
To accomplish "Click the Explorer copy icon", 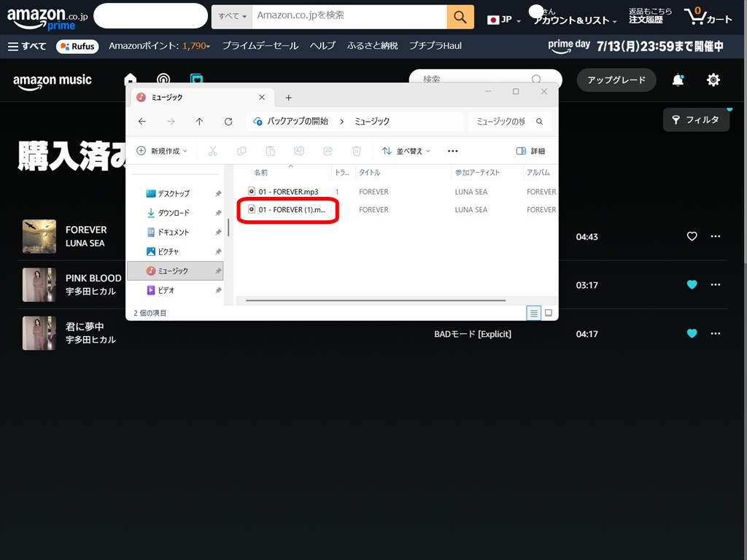I will pos(241,151).
